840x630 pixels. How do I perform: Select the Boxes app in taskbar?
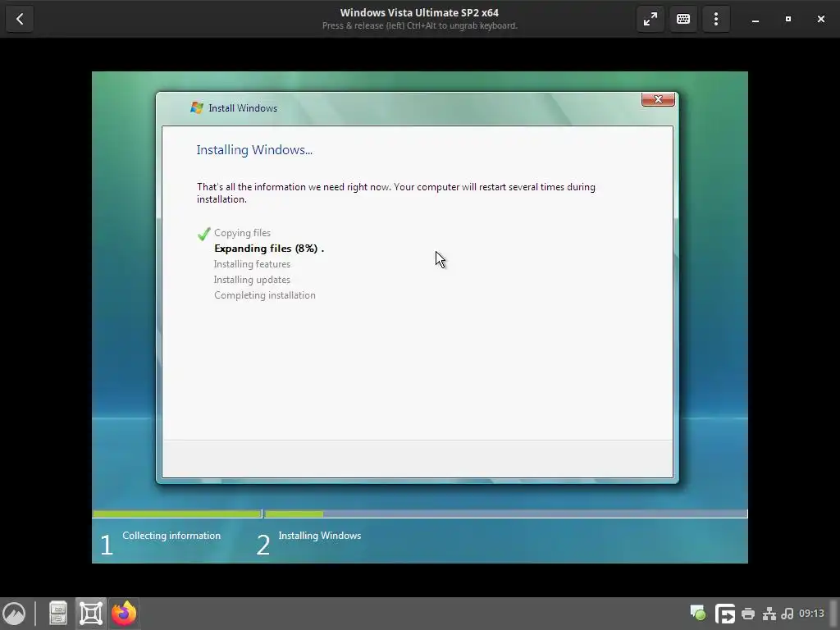click(x=91, y=614)
